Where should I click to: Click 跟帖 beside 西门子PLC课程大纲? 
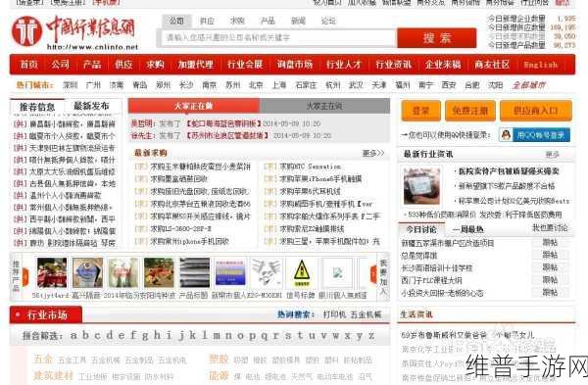[x=550, y=280]
